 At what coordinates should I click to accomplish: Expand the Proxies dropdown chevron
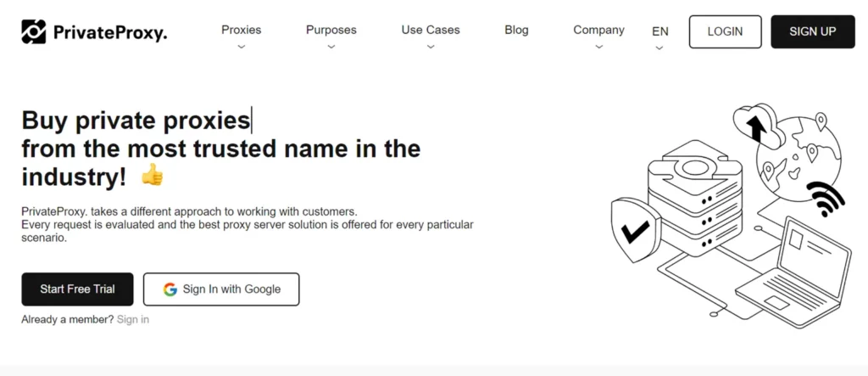point(242,48)
